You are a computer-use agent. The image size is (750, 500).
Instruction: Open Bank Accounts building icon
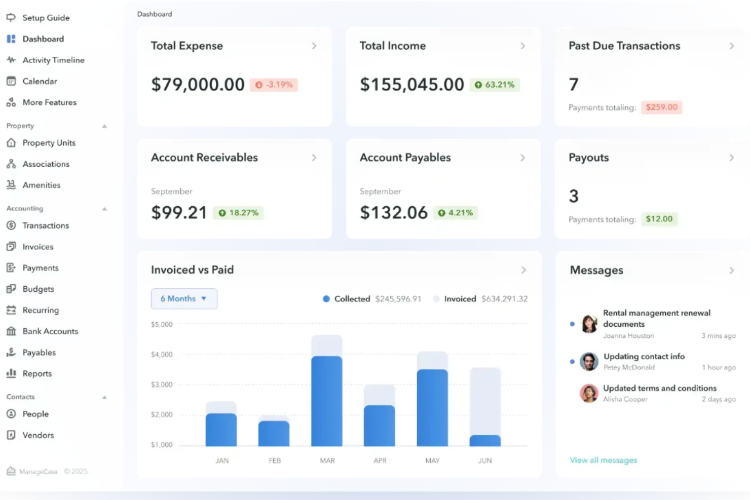point(11,331)
